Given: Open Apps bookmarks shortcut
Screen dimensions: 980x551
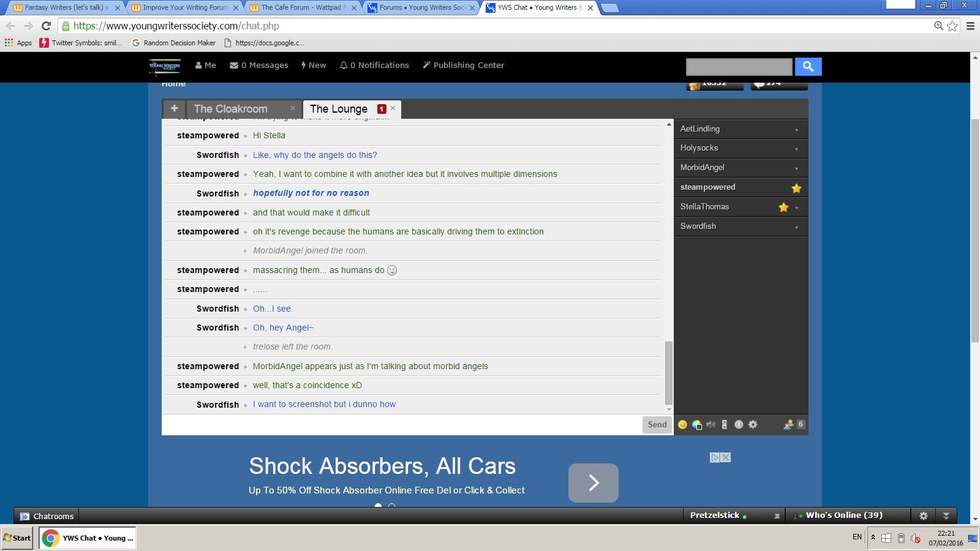Looking at the screenshot, I should click(x=18, y=43).
